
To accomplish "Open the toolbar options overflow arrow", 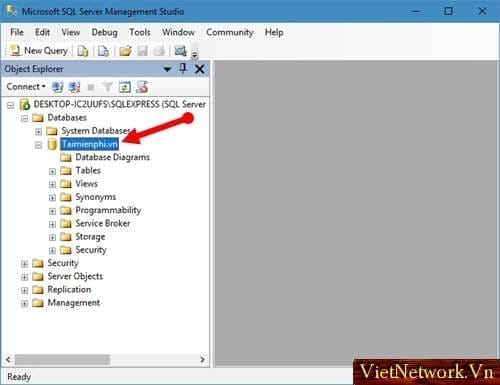I will [x=195, y=55].
